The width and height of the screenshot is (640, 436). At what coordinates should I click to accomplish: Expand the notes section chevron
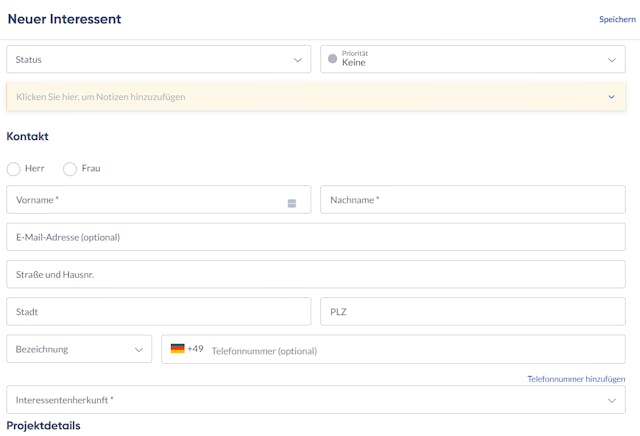[611, 97]
